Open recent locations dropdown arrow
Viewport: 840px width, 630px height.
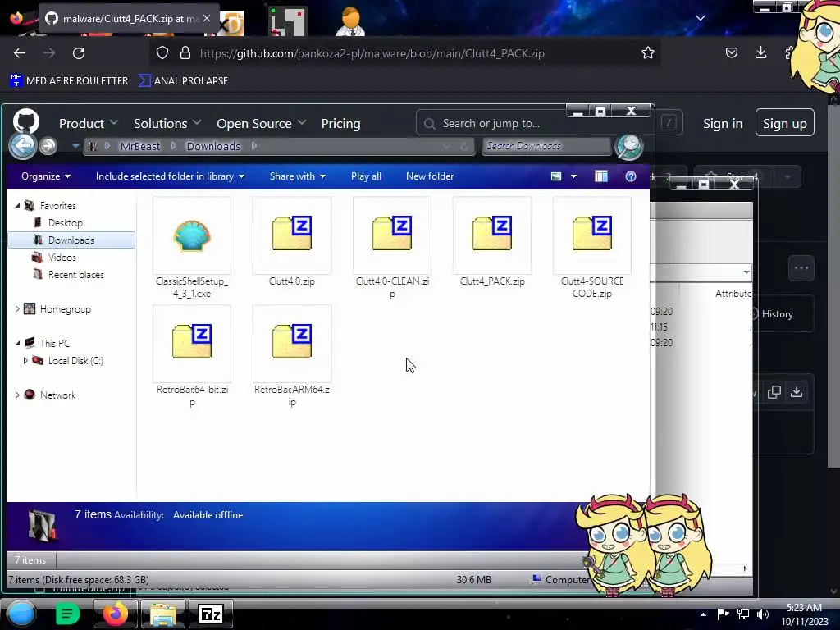click(x=75, y=146)
